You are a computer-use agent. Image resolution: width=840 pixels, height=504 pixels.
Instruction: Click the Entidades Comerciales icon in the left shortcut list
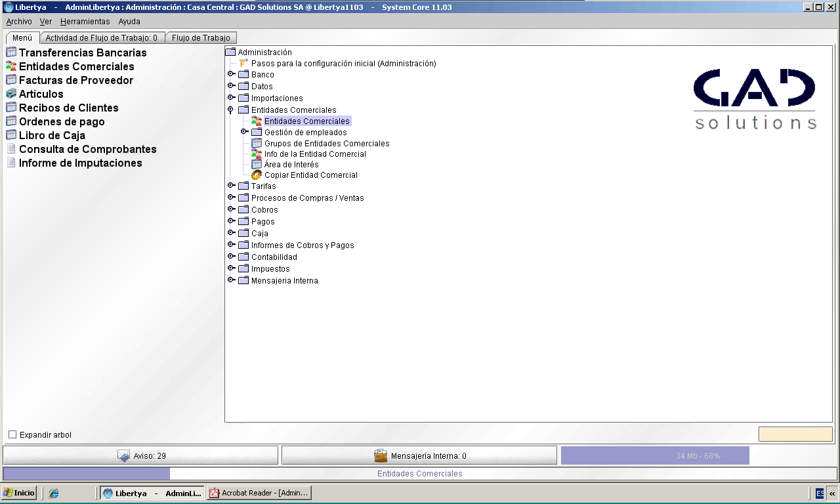11,66
